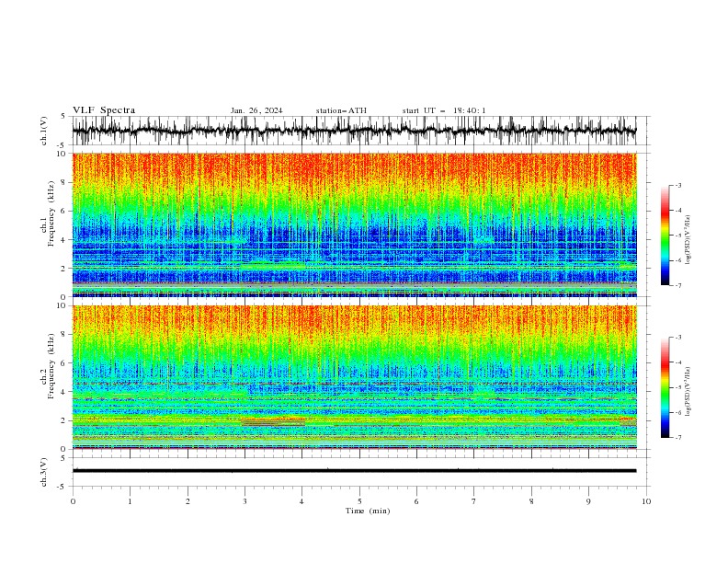Click time axis tick label "10"
The width and height of the screenshot is (728, 563).
point(646,501)
